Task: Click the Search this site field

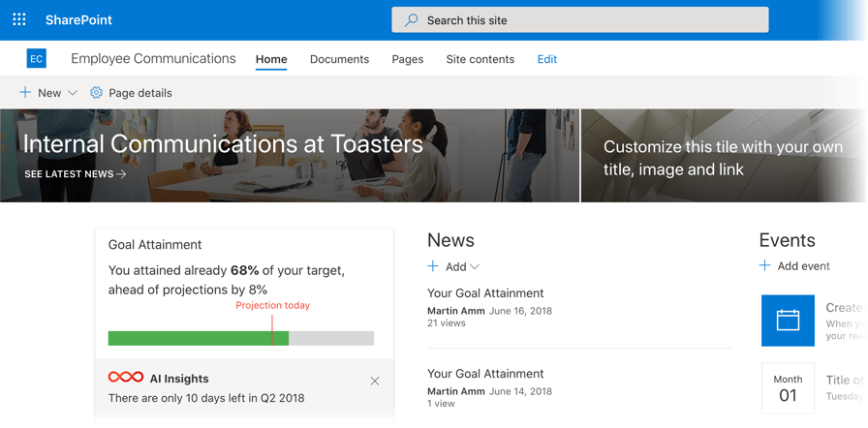Action: click(x=579, y=20)
